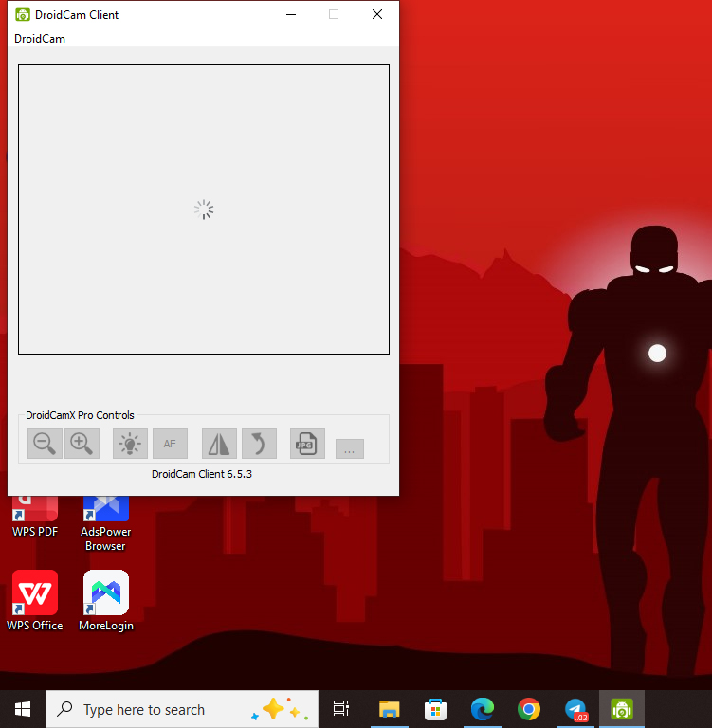
Task: Open Task View from the taskbar
Action: pos(341,709)
